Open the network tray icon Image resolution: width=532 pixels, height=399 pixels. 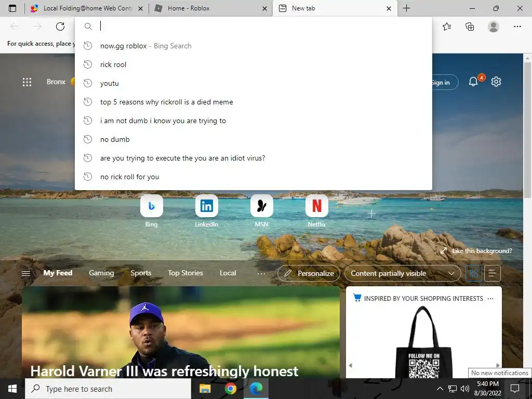pos(453,389)
